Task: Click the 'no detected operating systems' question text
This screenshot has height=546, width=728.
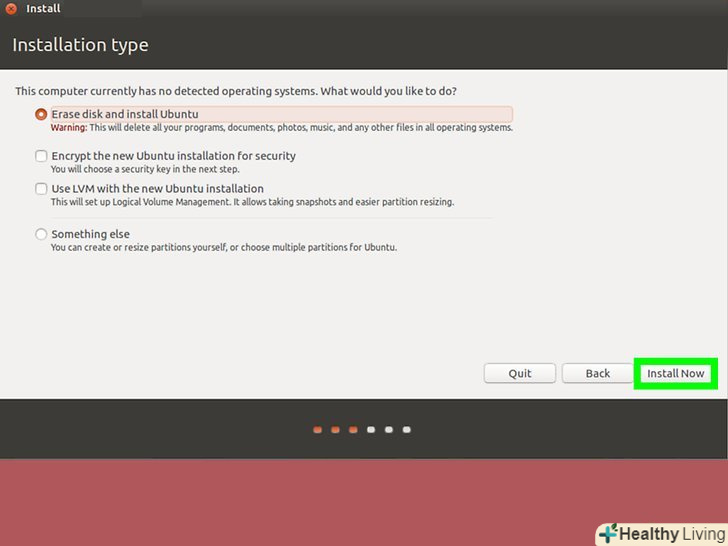Action: point(236,91)
